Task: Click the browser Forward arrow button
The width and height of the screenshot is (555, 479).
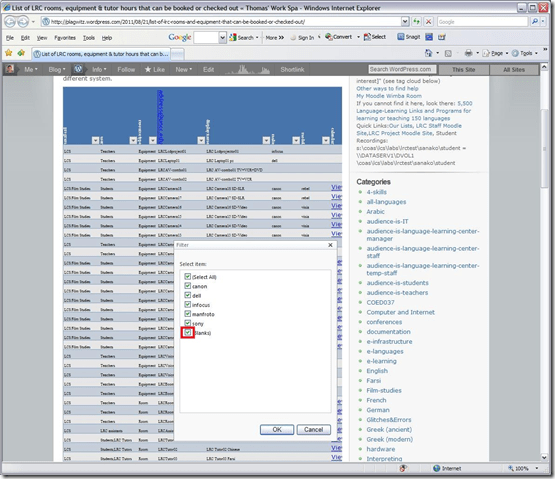Action: [23, 22]
